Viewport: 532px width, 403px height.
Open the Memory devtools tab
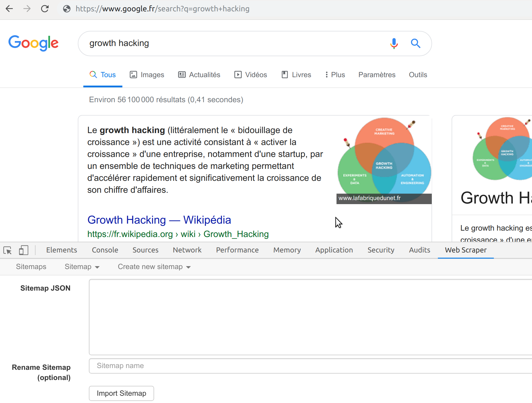pos(287,250)
